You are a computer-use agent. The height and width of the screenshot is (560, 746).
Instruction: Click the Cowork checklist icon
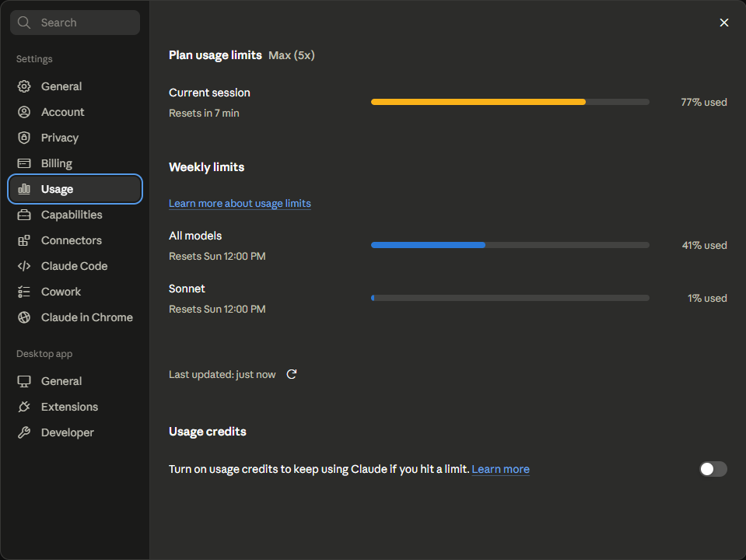pyautogui.click(x=24, y=292)
